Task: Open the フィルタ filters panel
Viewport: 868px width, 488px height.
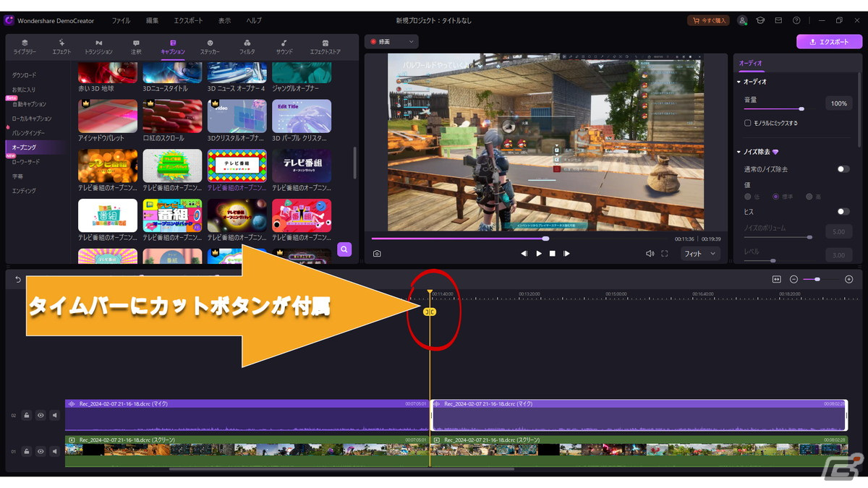Action: point(247,47)
